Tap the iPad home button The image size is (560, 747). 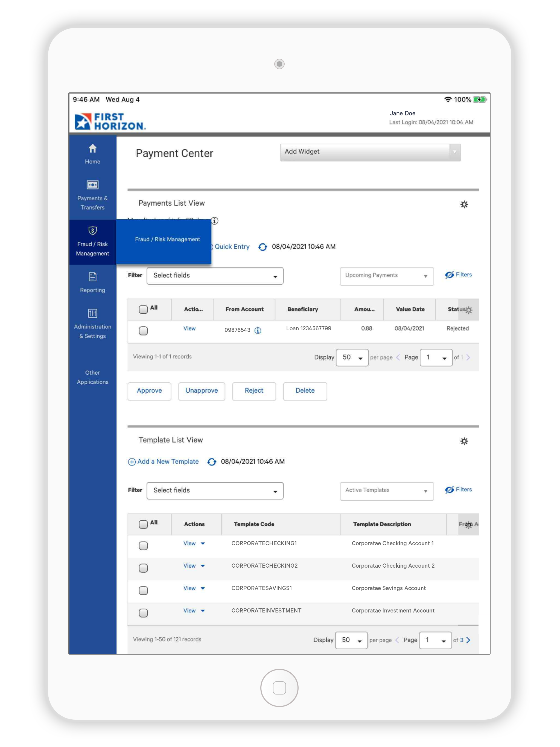279,688
